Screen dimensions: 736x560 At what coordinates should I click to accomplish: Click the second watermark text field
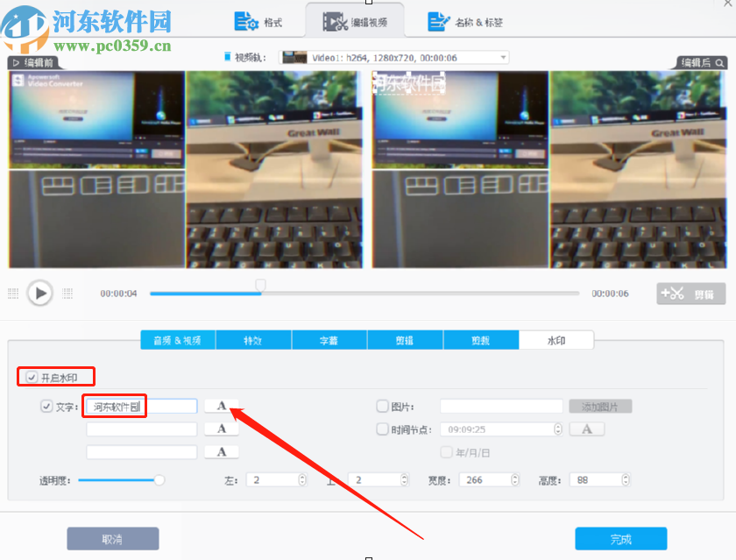141,429
